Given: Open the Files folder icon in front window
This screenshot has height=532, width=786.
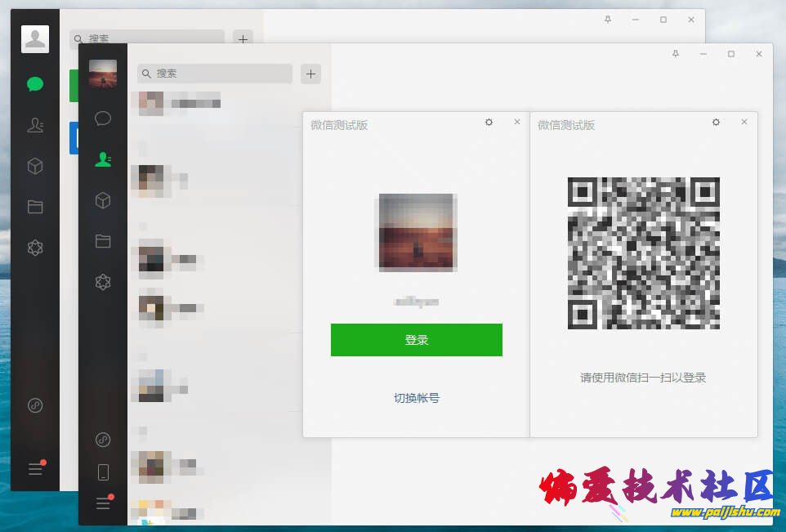Looking at the screenshot, I should click(103, 241).
